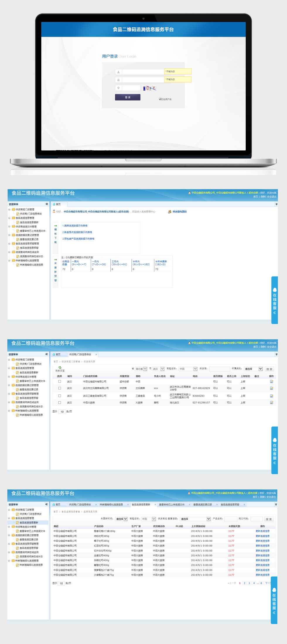Click the 修改登陆密码 link

[x=179, y=212]
